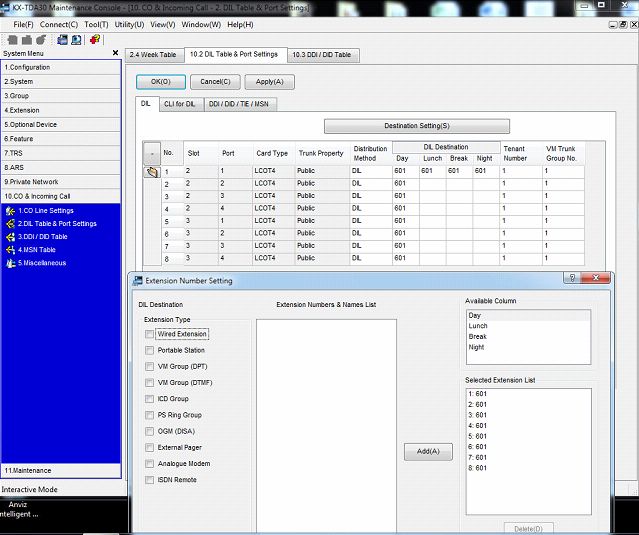The image size is (639, 535).
Task: Check the Analogue Modem option
Action: pos(149,464)
